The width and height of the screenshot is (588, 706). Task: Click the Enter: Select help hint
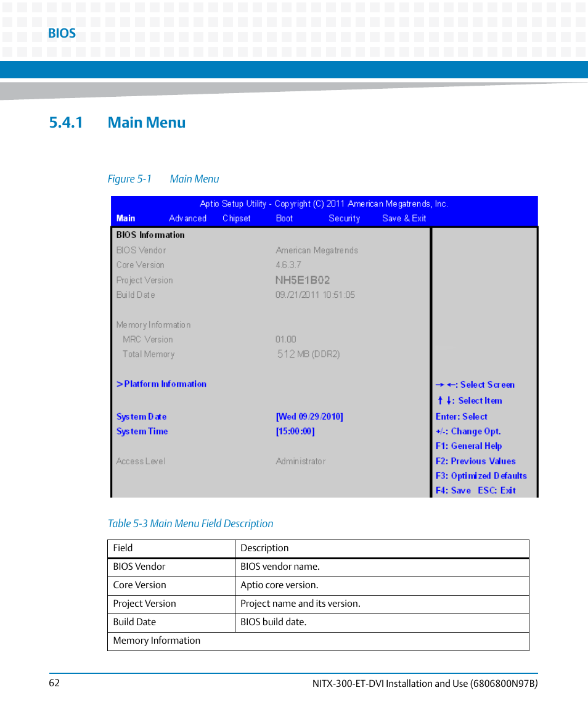coord(462,417)
